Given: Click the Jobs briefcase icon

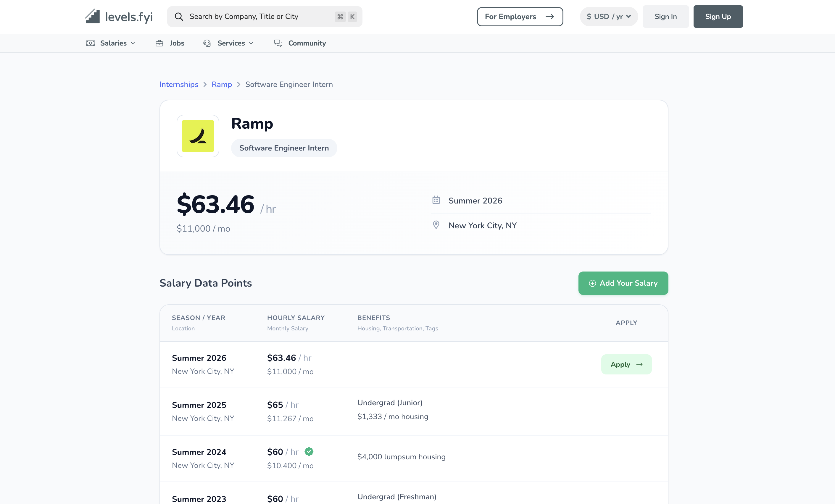Looking at the screenshot, I should click(x=159, y=43).
